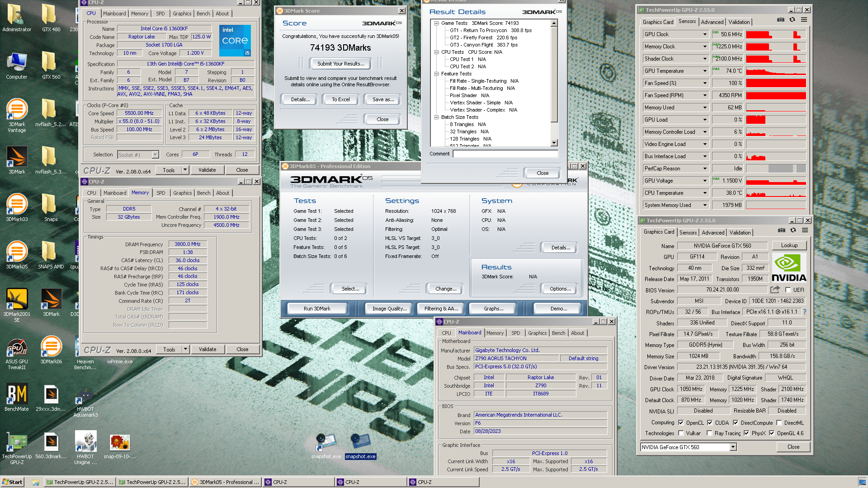Click the Windows Start button
868x488 pixels.
(x=12, y=482)
